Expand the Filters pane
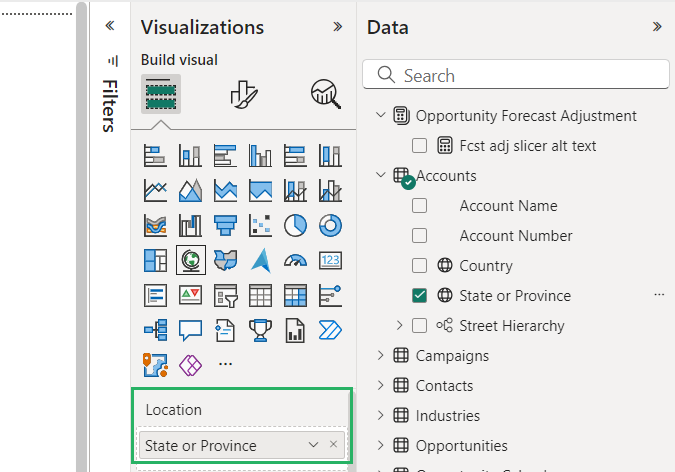Viewport: 675px width, 472px height. coord(109,27)
